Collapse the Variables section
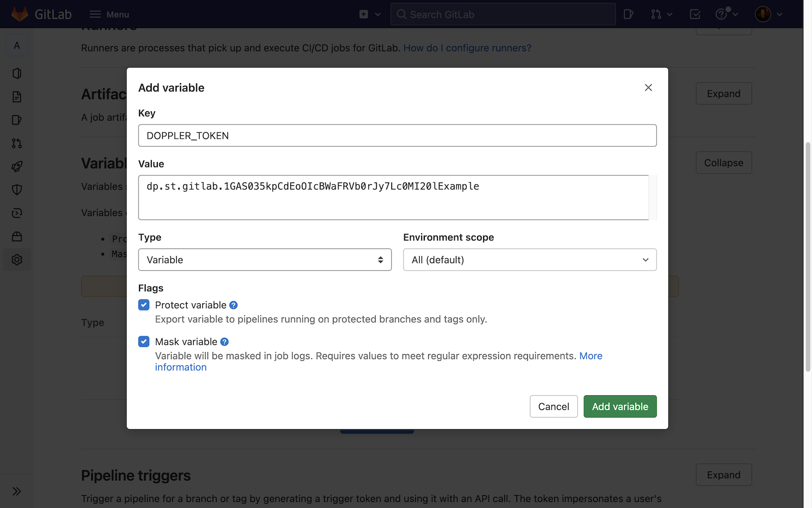The width and height of the screenshot is (812, 508). [724, 163]
